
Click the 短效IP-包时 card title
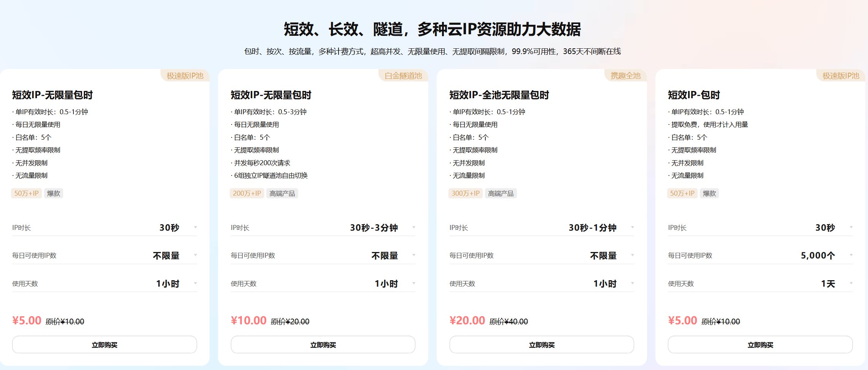coord(694,95)
